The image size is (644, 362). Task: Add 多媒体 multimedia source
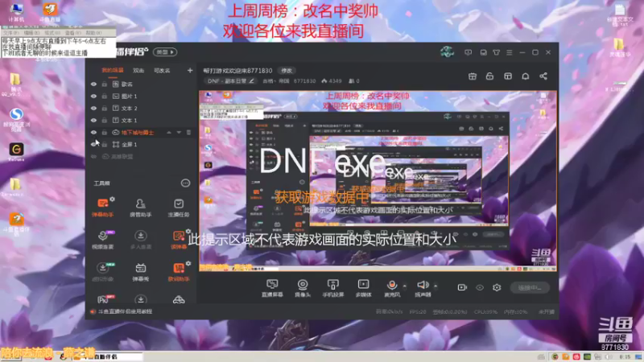click(x=363, y=288)
